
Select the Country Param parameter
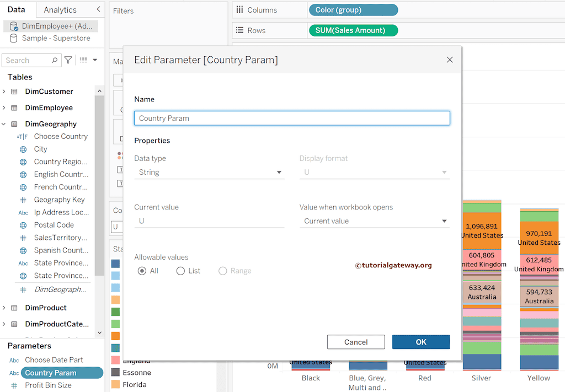(x=62, y=373)
